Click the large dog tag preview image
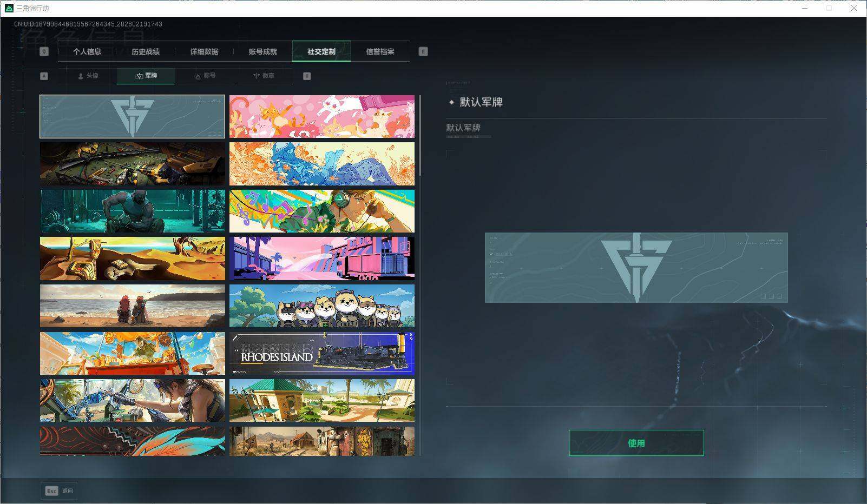The image size is (867, 504). 636,268
